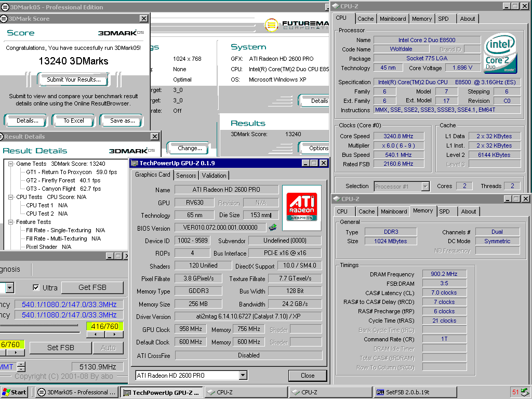Open Memory tab in top CPU-Z window
This screenshot has width=532, height=399.
(421, 19)
